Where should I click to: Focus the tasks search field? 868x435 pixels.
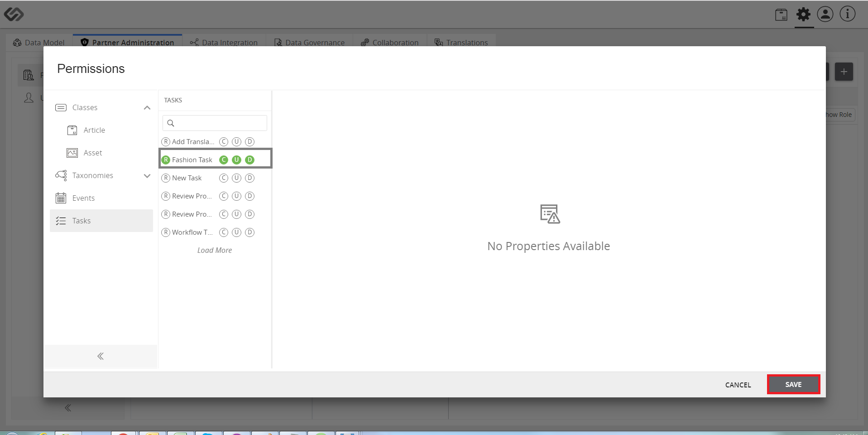[x=215, y=123]
